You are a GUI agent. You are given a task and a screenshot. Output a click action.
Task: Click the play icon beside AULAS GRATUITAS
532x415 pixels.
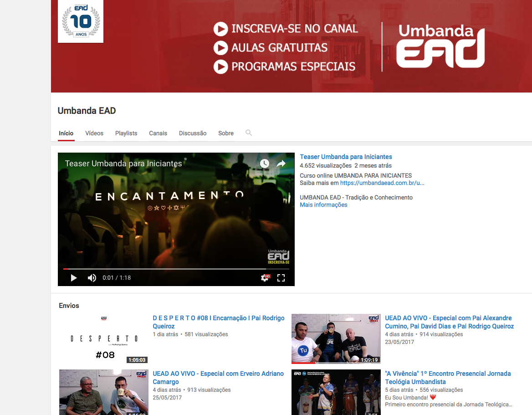[x=220, y=48]
